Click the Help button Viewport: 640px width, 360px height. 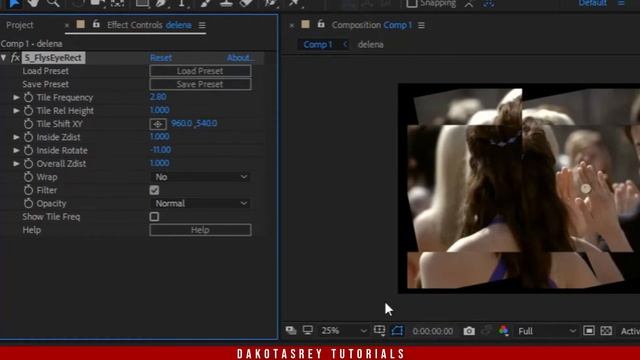click(x=200, y=230)
